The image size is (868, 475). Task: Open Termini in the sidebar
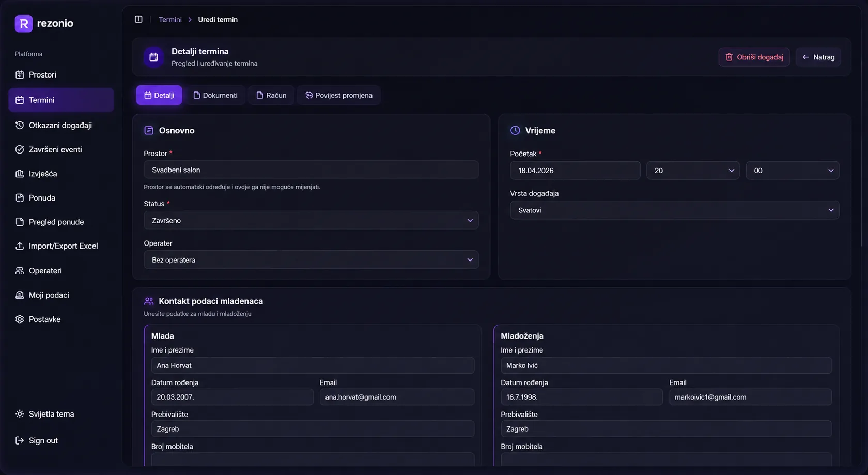pos(61,100)
